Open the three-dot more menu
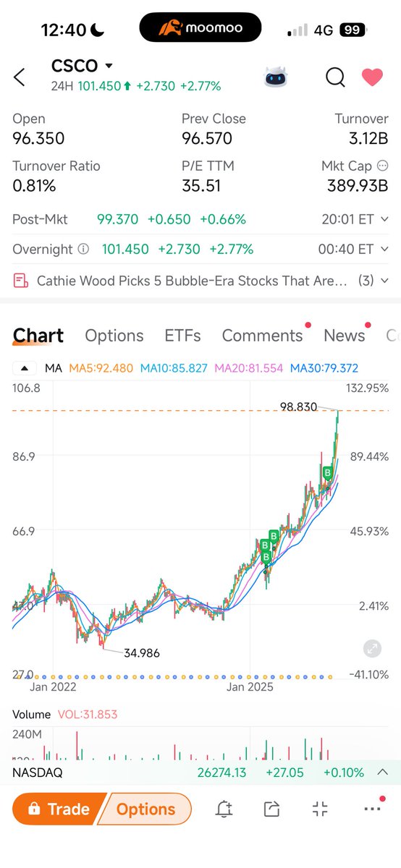401x868 pixels. pyautogui.click(x=371, y=809)
